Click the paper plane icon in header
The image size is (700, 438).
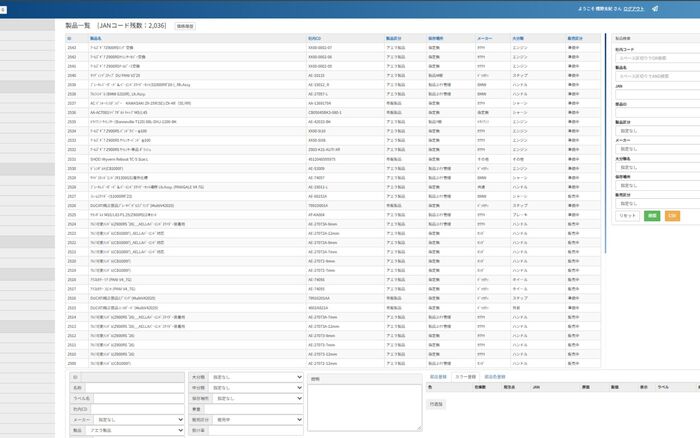click(x=655, y=8)
